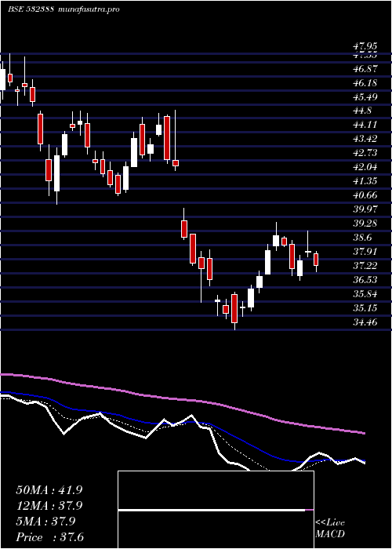Image resolution: width=392 pixels, height=549 pixels.
Task: Click the 46.18 price axis label
Action: point(365,83)
